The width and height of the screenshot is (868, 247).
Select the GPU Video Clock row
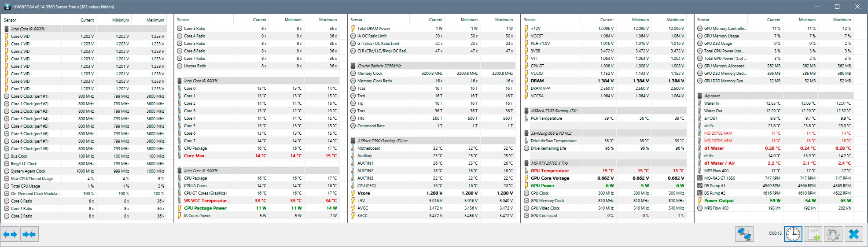pyautogui.click(x=606, y=208)
